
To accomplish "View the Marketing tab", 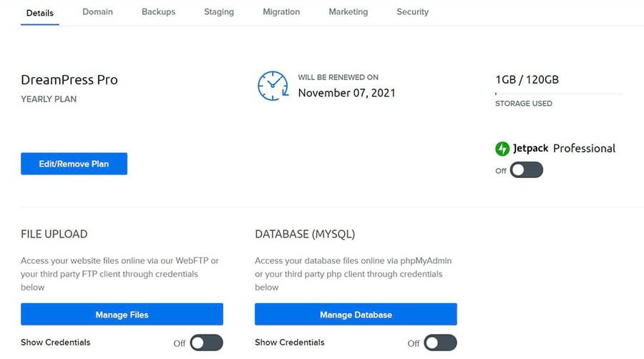I will (x=348, y=12).
